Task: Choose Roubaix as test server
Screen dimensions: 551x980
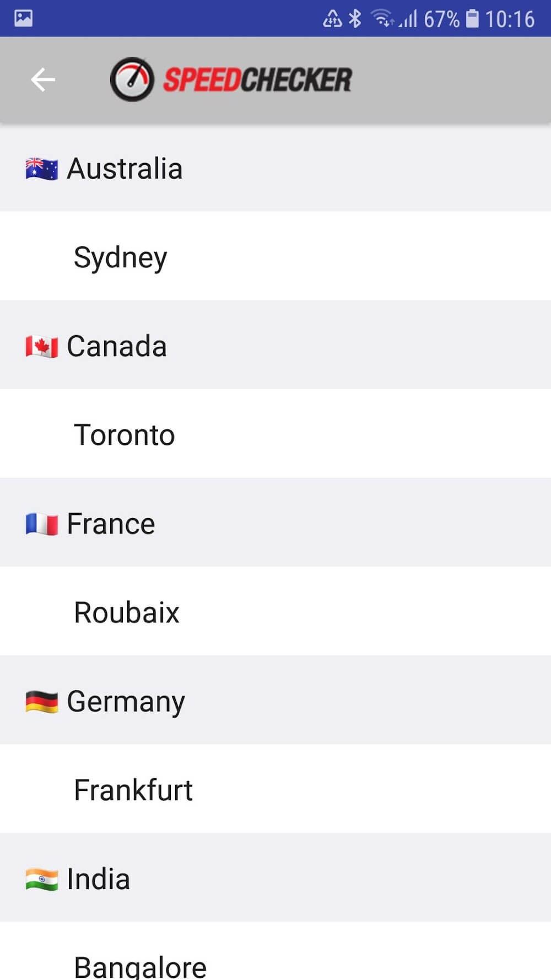Action: coord(127,612)
